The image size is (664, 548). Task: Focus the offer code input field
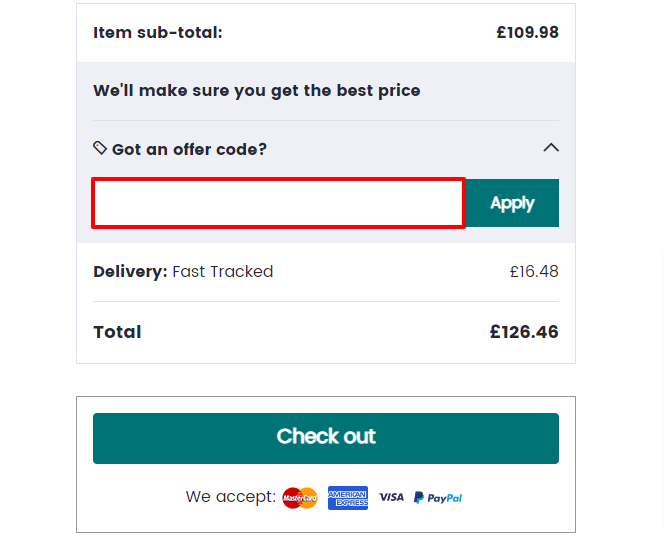tap(279, 203)
